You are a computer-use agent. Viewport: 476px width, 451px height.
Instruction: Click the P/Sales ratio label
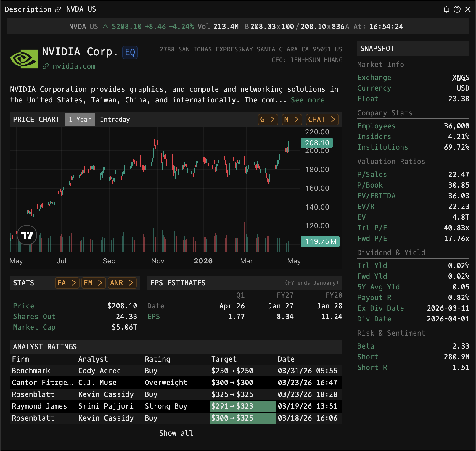(x=372, y=175)
